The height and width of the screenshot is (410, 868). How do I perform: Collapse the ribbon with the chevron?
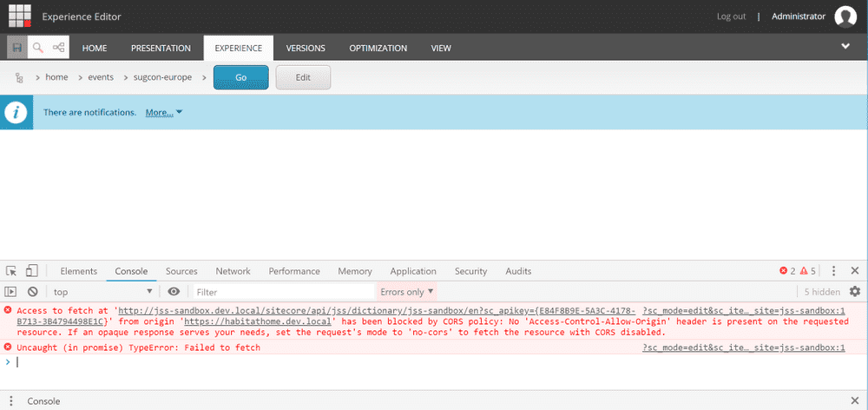[845, 47]
